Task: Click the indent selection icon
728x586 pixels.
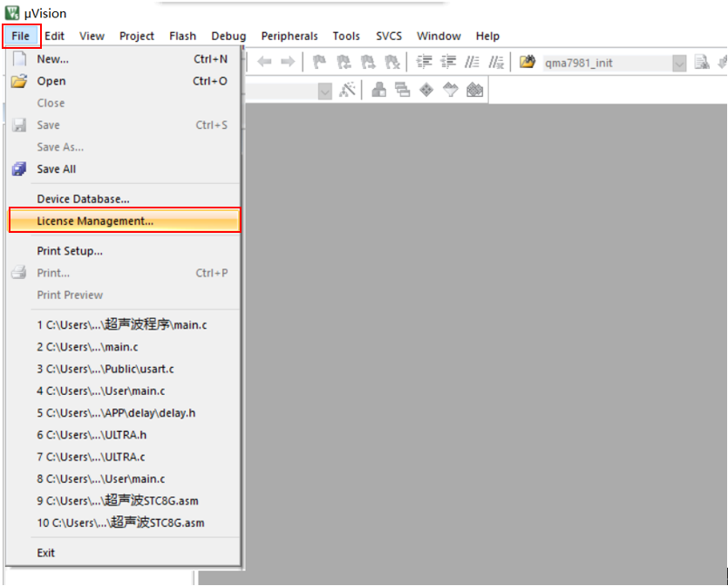Action: point(424,62)
